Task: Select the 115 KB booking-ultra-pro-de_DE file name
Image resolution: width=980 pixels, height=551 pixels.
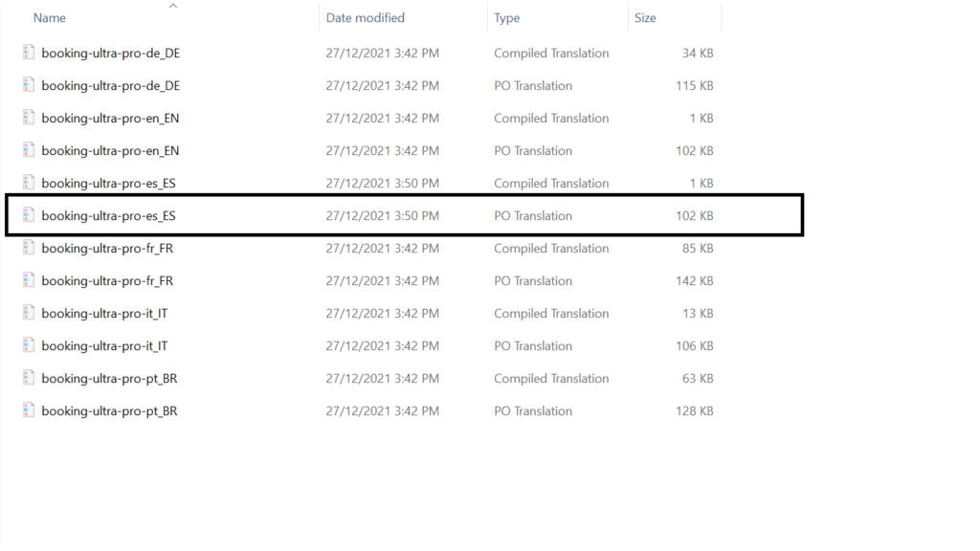Action: (111, 85)
